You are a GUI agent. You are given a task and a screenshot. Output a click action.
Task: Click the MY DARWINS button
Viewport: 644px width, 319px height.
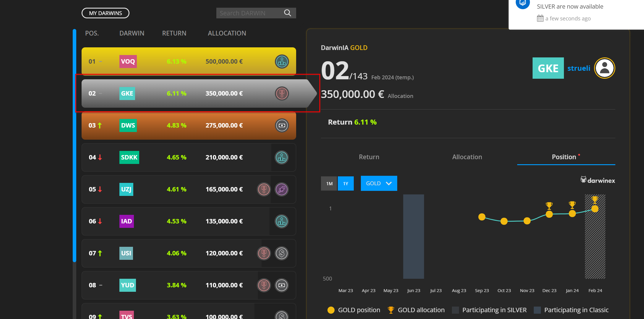point(106,13)
